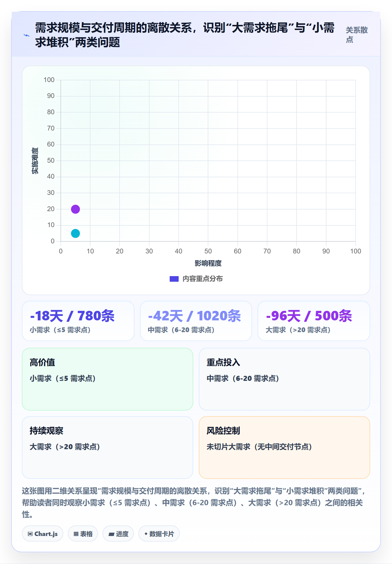Click the 进度 tag

118,534
